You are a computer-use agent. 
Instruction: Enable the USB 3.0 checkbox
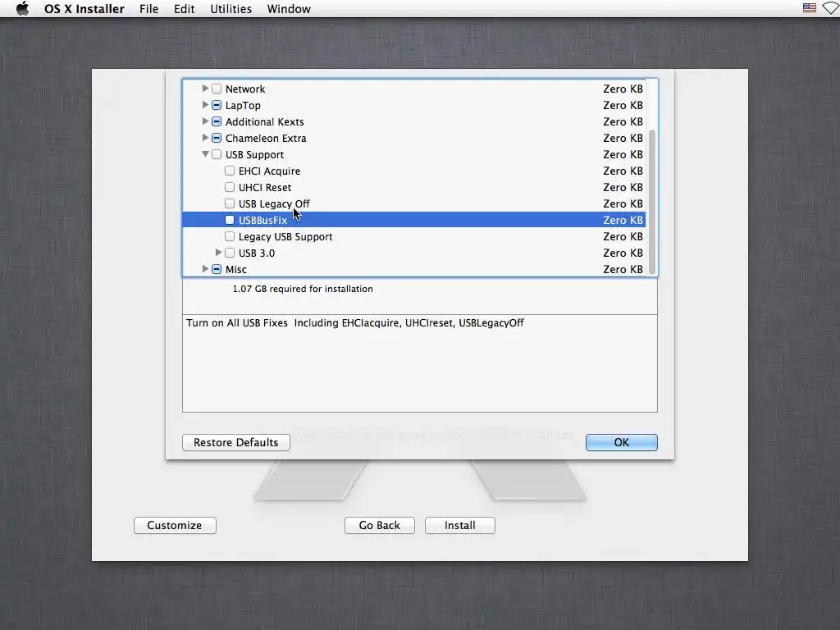tap(230, 253)
